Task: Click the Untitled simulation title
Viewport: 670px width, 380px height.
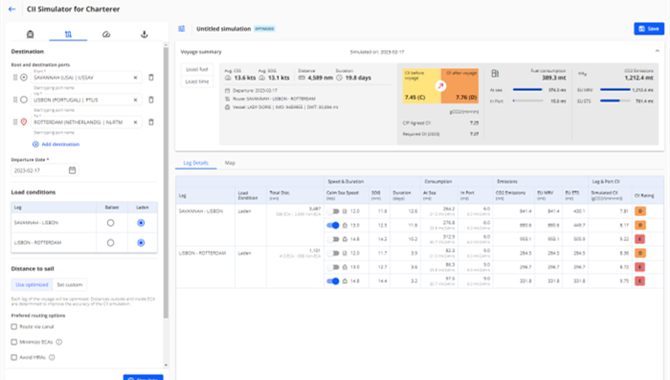Action: point(223,29)
